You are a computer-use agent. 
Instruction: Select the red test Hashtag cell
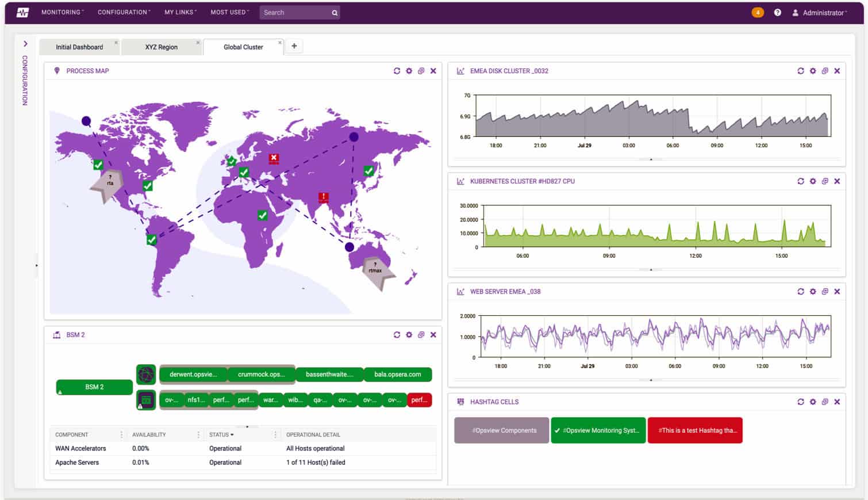695,430
